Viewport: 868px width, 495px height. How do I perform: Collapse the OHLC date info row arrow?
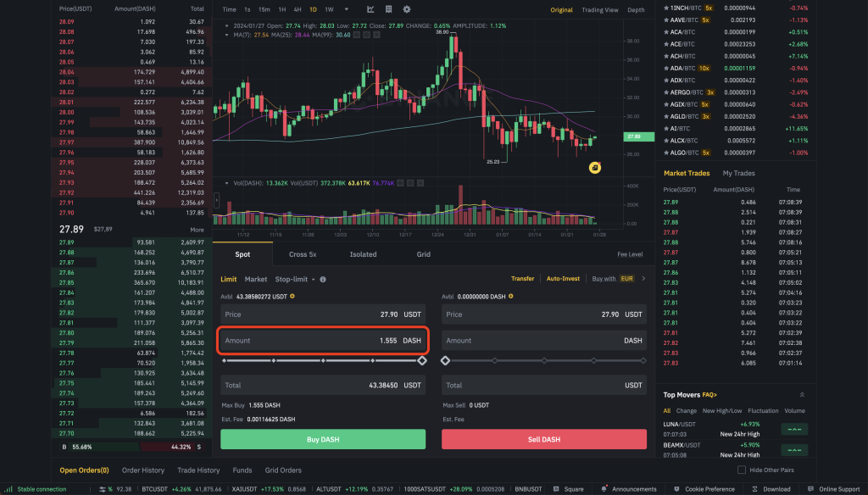226,26
